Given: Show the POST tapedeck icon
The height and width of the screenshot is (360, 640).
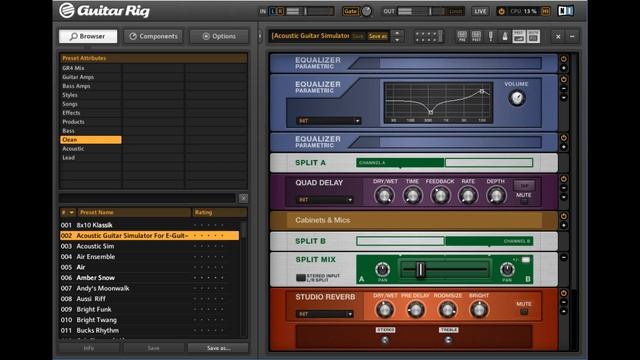Looking at the screenshot, I should coord(476,36).
